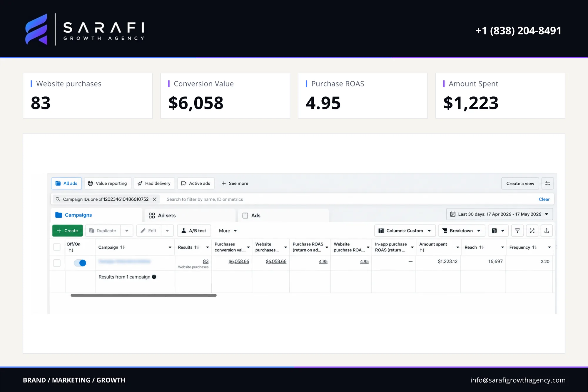The height and width of the screenshot is (392, 588).
Task: Select the All ads view
Action: click(66, 183)
